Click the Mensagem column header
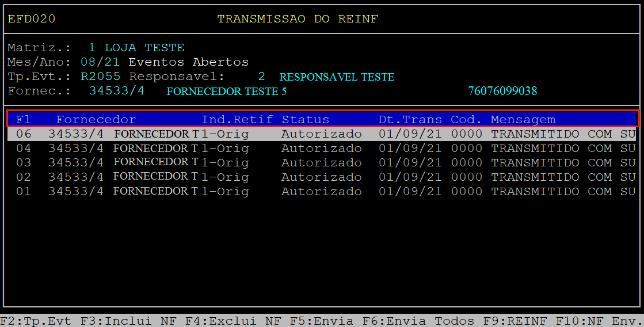The image size is (644, 327). click(x=523, y=120)
